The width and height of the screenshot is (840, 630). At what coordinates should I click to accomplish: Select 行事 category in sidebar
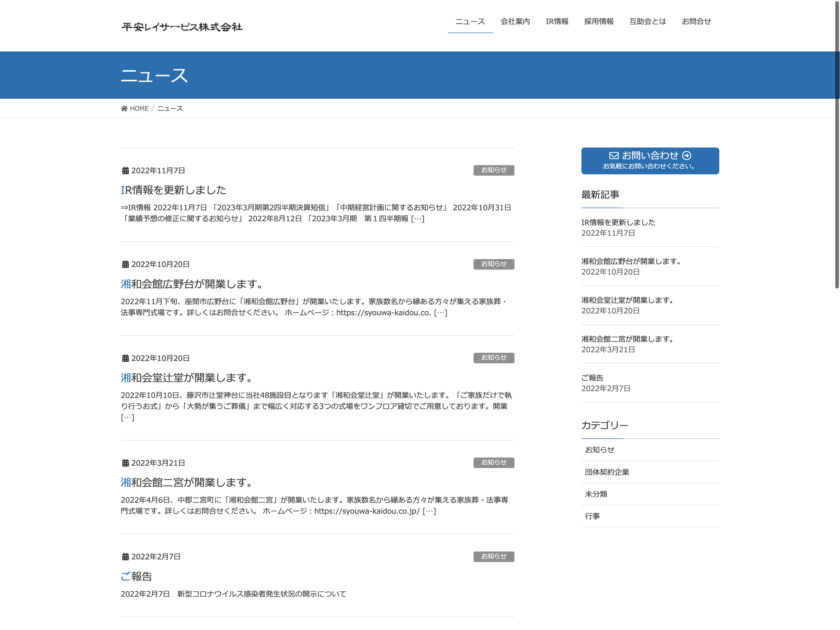[x=592, y=516]
